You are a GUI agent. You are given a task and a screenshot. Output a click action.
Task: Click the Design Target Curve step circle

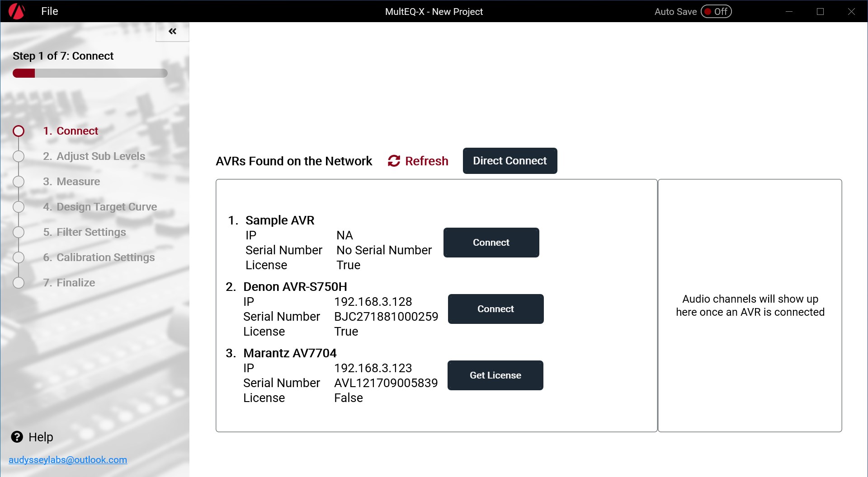pos(19,207)
